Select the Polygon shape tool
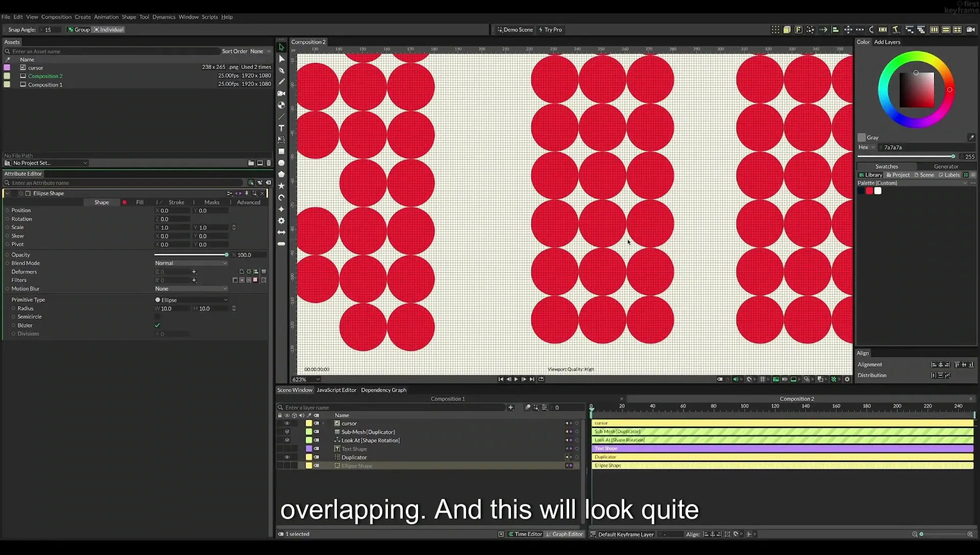This screenshot has height=555, width=980. coord(281,174)
